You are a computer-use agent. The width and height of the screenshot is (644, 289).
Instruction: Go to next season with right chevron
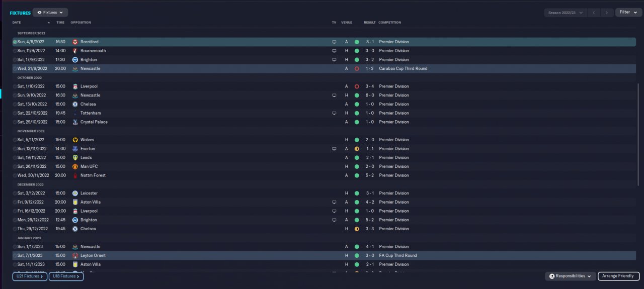(608, 13)
